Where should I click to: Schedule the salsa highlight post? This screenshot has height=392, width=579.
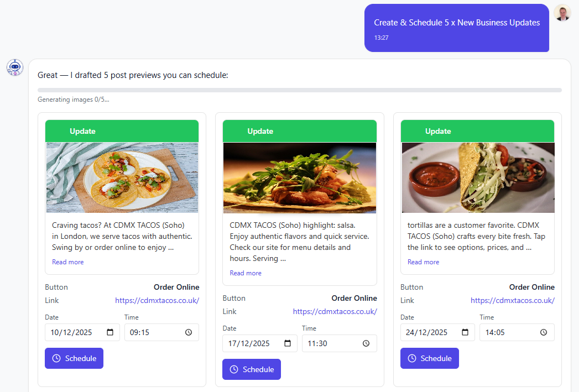point(252,369)
